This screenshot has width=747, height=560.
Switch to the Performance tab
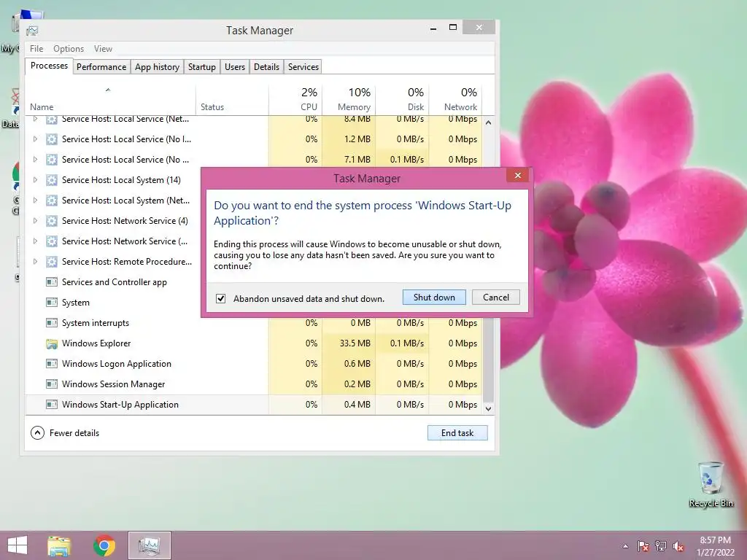point(101,66)
